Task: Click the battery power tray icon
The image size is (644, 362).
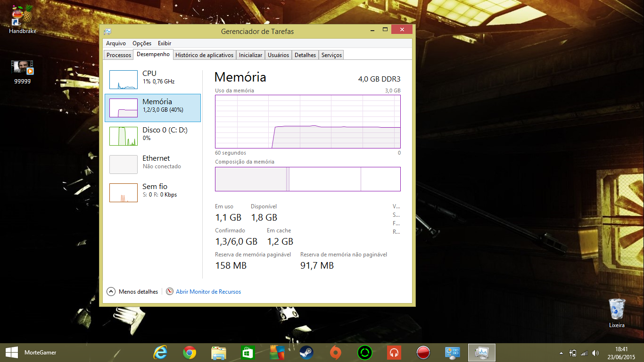Action: coord(573,353)
